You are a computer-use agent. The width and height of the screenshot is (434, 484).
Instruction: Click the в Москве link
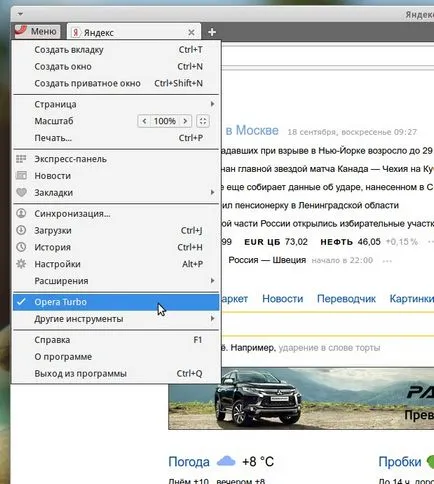[x=252, y=130]
